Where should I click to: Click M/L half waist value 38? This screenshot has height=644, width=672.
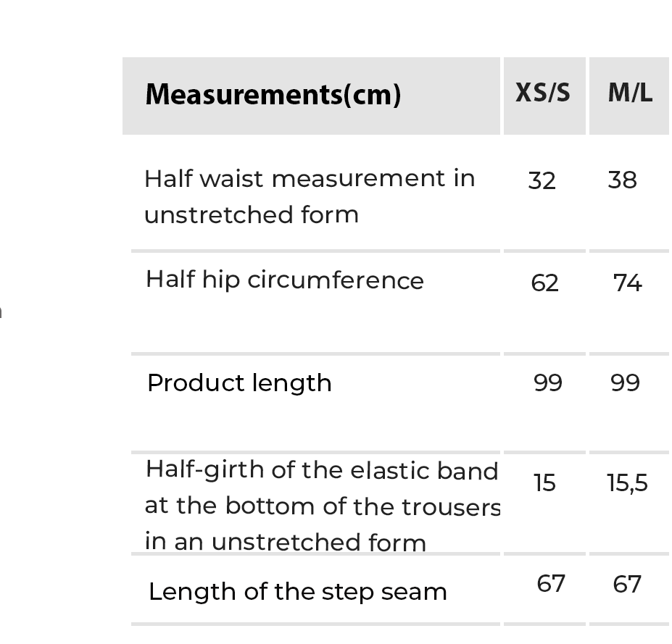[x=622, y=180]
